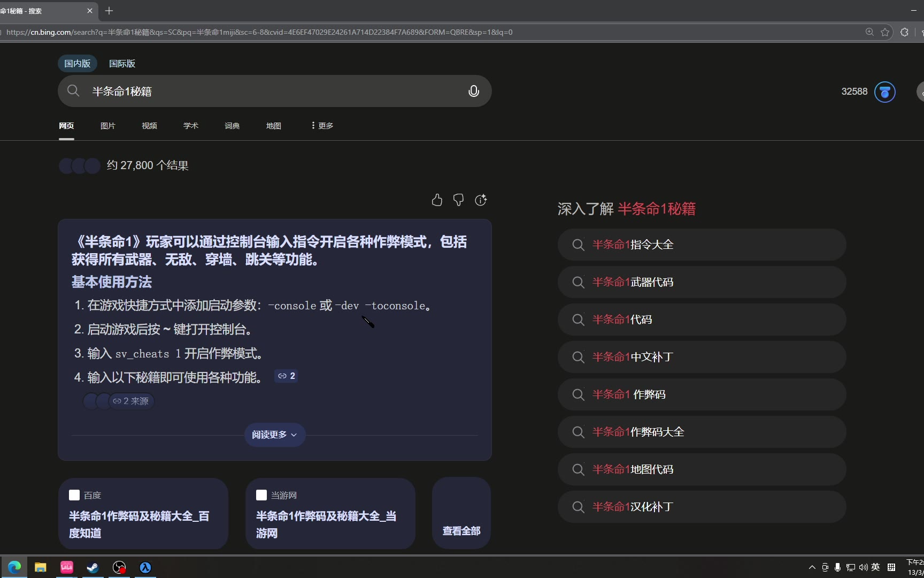This screenshot has height=578, width=924.
Task: Click the search box containing 半条命1秘籍
Action: point(267,91)
